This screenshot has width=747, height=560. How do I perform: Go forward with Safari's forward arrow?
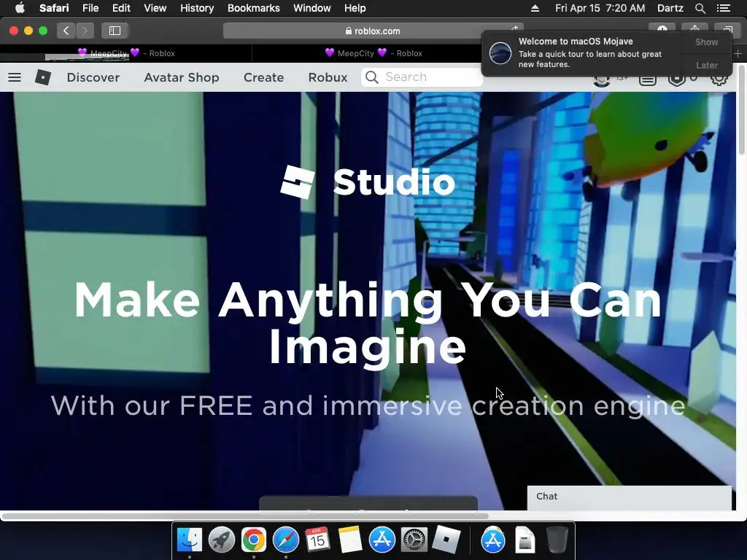[x=85, y=31]
